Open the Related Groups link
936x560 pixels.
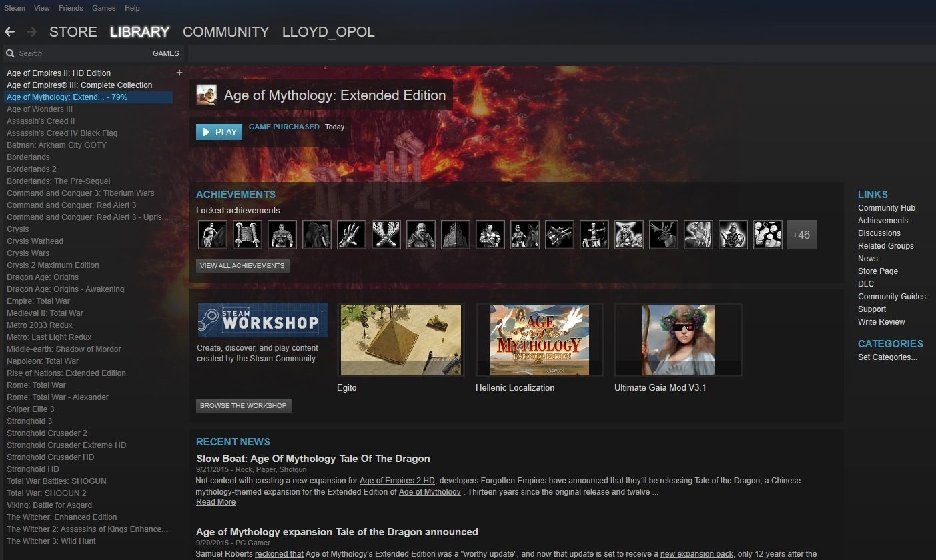[886, 246]
